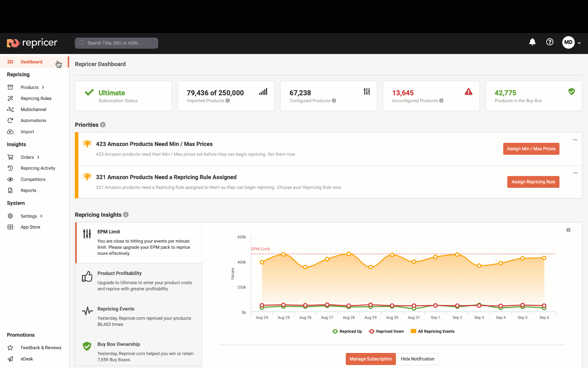The image size is (588, 368).
Task: Click the Ultimate Subscription Status card
Action: (124, 96)
